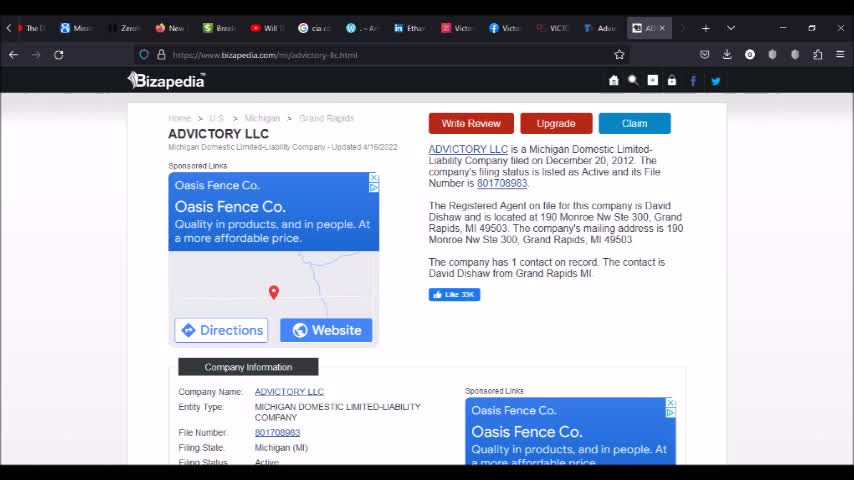Click the Michigan breadcrumb link
The width and height of the screenshot is (854, 480).
click(262, 118)
